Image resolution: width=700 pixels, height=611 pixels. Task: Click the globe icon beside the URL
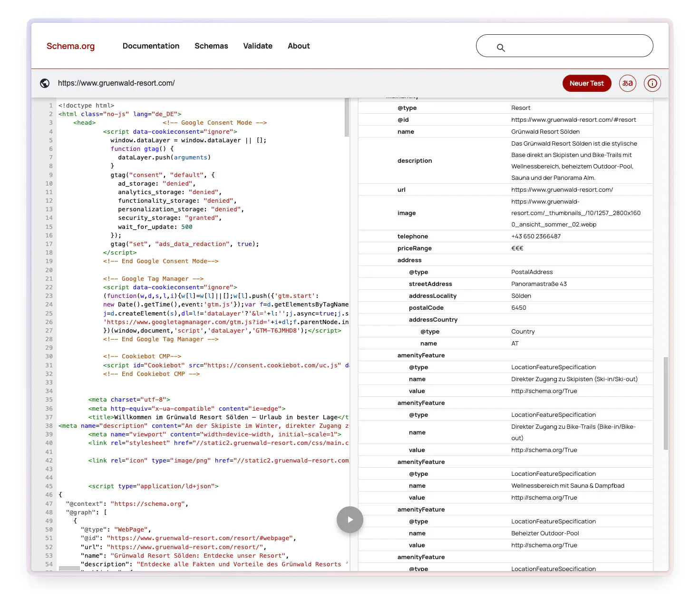pyautogui.click(x=45, y=83)
